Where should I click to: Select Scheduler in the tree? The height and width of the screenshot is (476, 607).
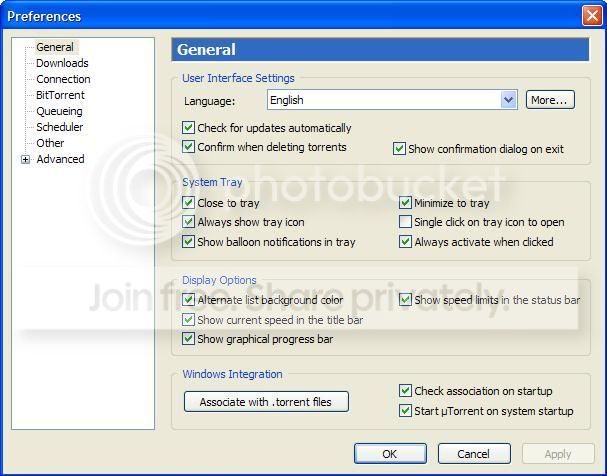click(x=60, y=127)
